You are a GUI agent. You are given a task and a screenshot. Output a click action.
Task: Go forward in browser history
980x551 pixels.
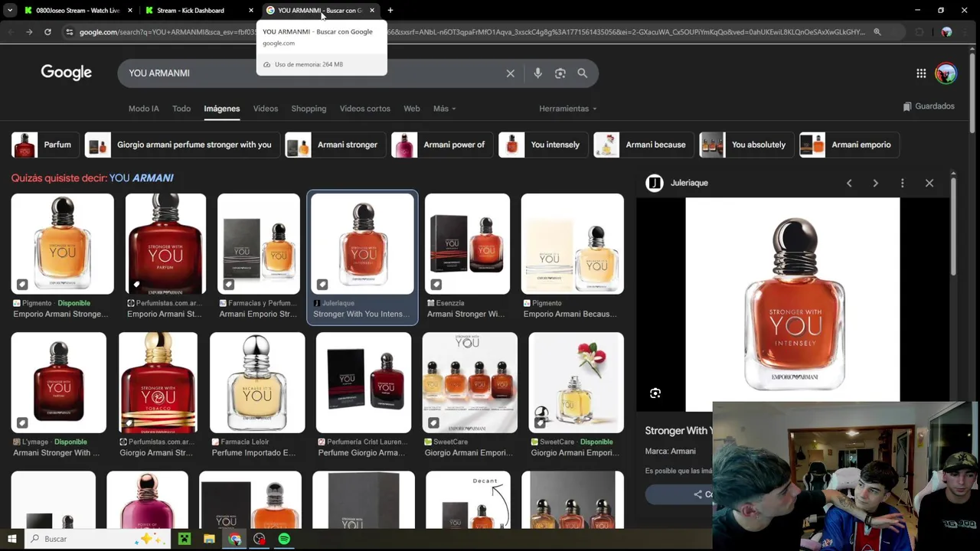pos(29,32)
